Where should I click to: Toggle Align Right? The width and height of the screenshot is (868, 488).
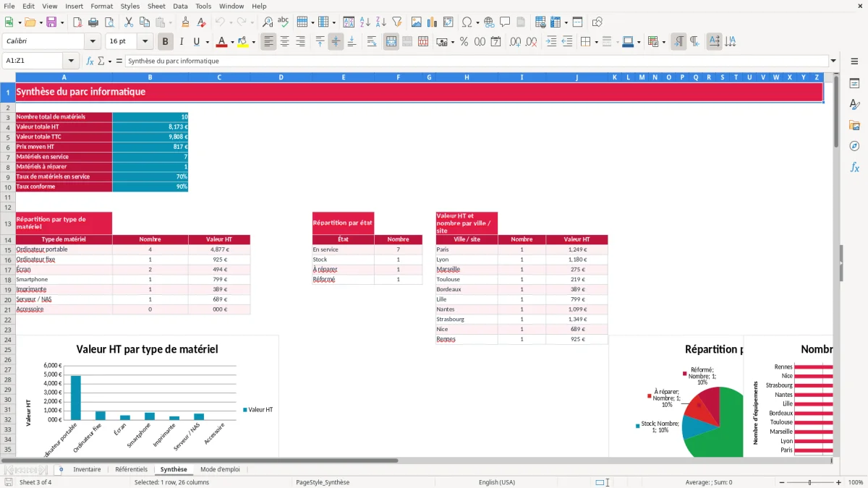pyautogui.click(x=301, y=42)
